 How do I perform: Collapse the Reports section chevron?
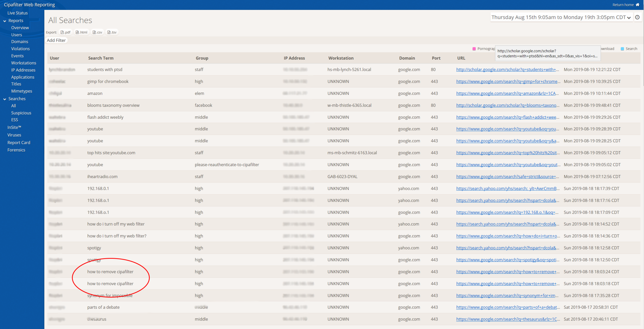click(x=5, y=21)
